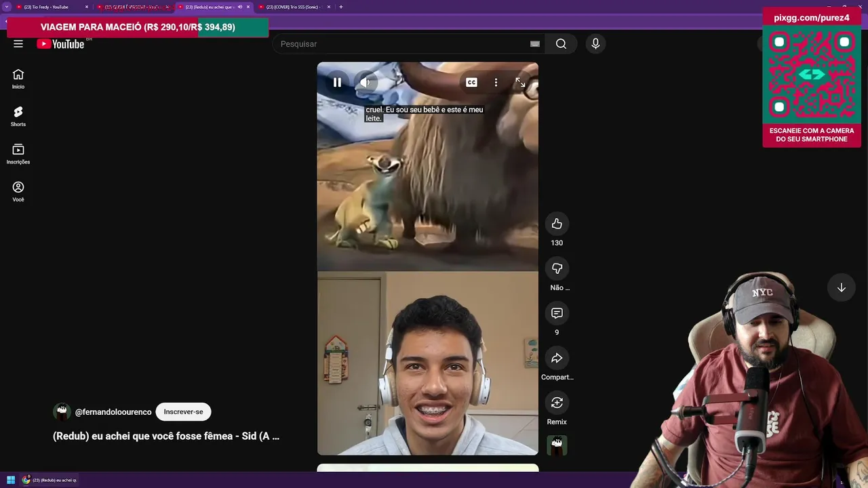The width and height of the screenshot is (868, 488).
Task: Open the Você section in sidebar
Action: 18,192
